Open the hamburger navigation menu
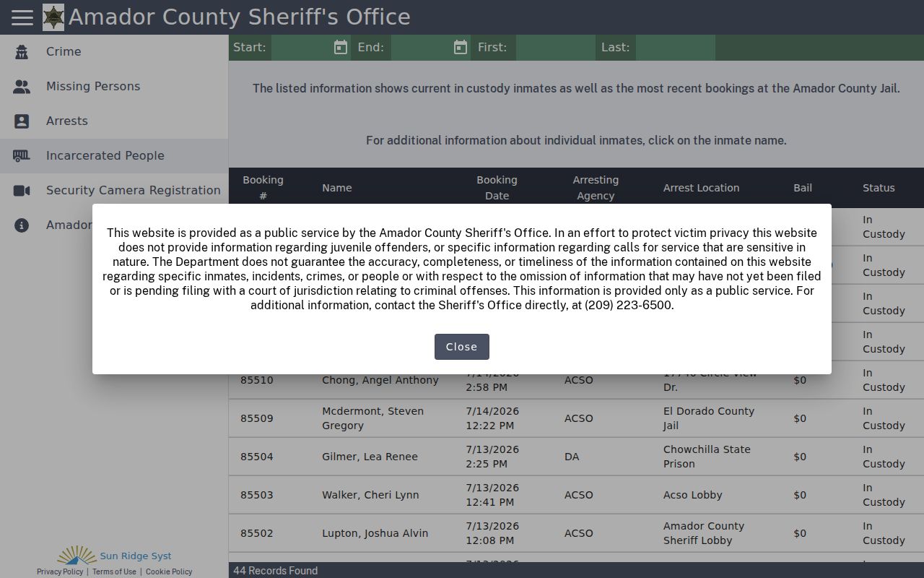Viewport: 924px width, 578px height. click(x=22, y=17)
